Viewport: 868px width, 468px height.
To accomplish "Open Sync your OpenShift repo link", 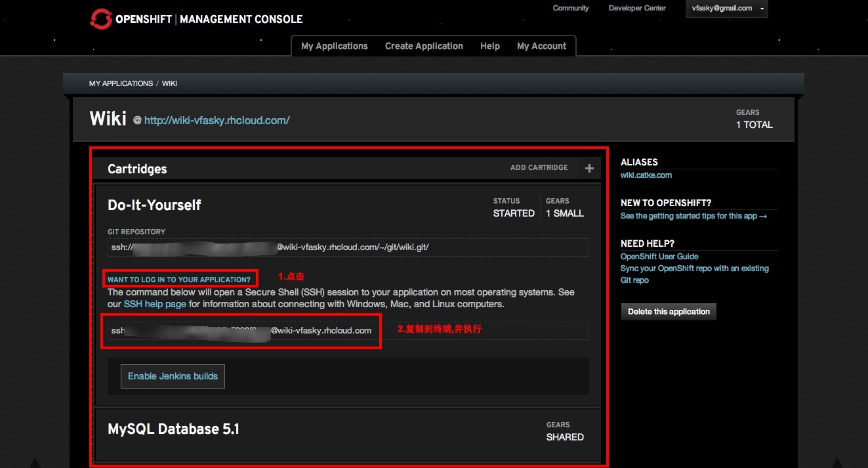I will [x=695, y=274].
